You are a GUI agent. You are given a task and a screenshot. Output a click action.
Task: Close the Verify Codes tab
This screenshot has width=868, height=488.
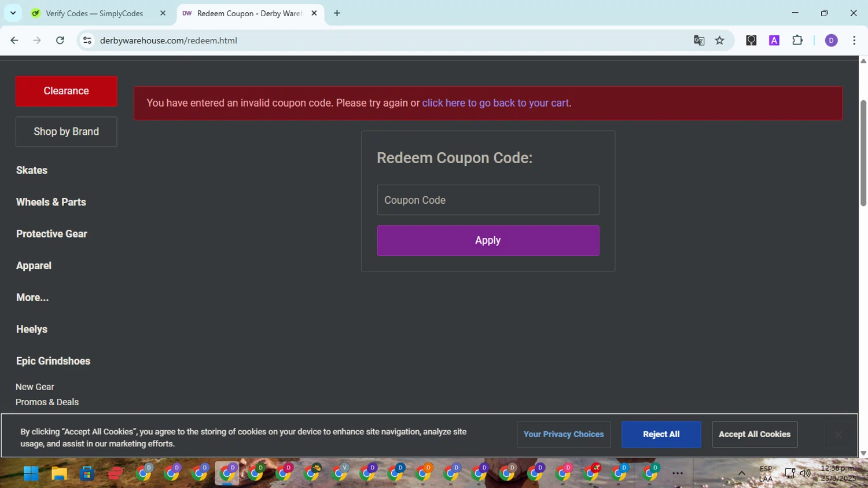pyautogui.click(x=163, y=13)
